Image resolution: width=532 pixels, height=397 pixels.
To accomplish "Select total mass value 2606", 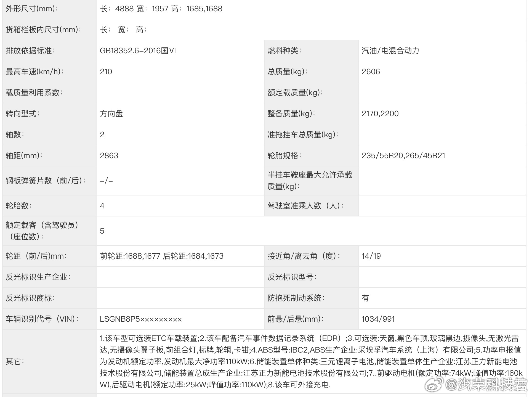I will [x=371, y=72].
